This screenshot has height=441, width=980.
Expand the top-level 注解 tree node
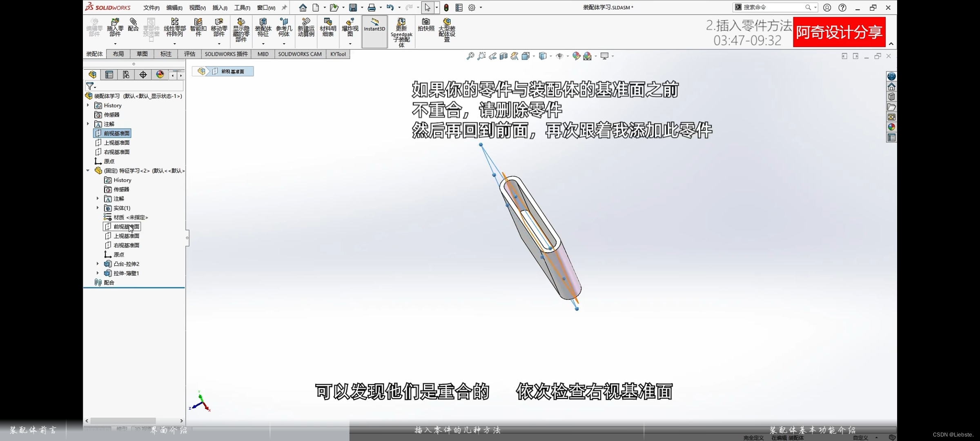88,124
